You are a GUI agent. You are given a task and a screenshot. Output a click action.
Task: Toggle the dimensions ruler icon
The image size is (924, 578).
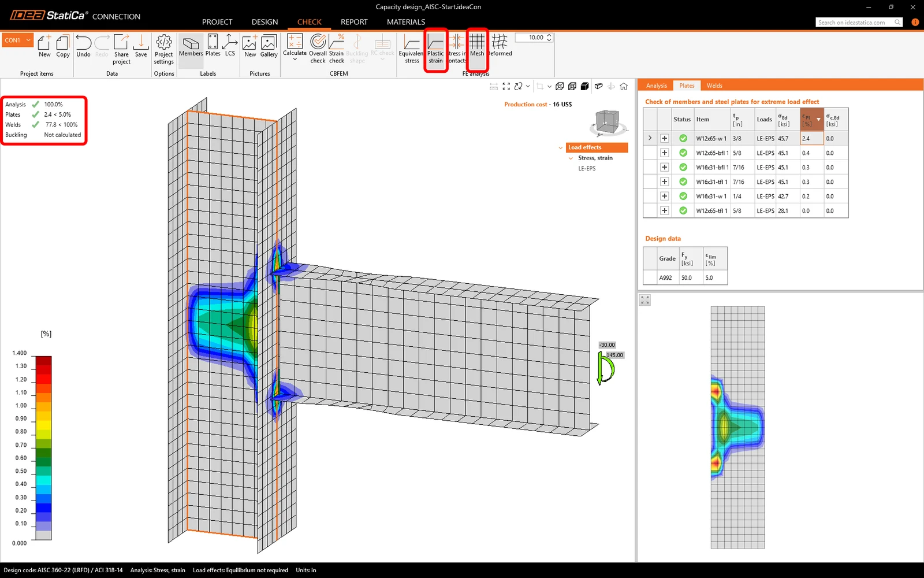pyautogui.click(x=494, y=86)
